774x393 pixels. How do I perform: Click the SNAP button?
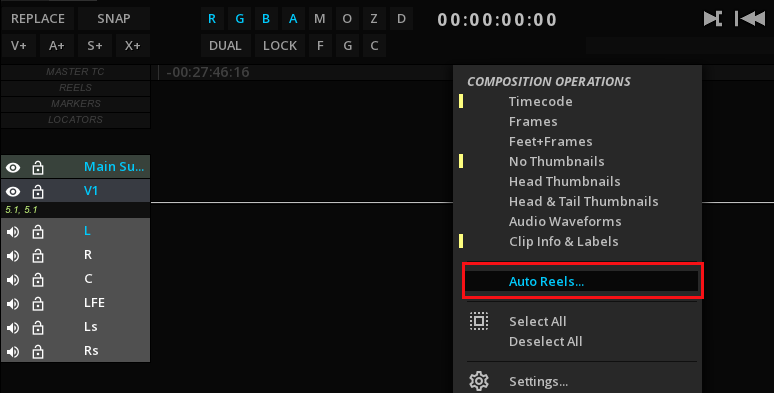[114, 19]
